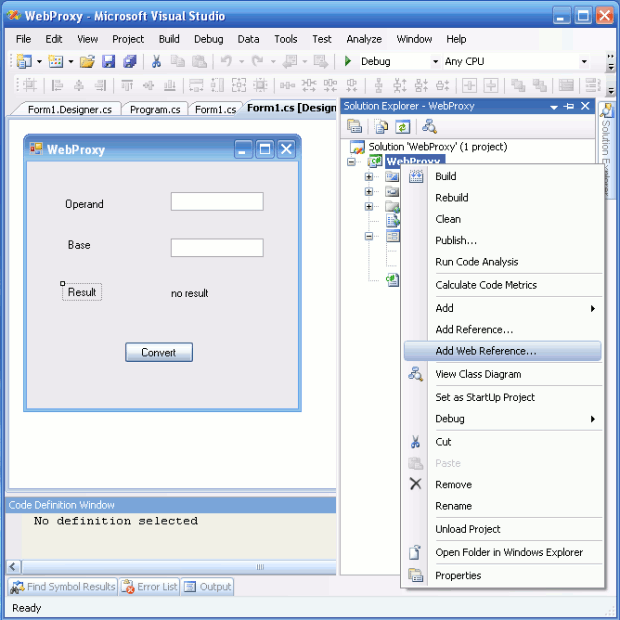620x620 pixels.
Task: Click Properties icon in Solution Explorer toolbar
Action: [x=355, y=126]
